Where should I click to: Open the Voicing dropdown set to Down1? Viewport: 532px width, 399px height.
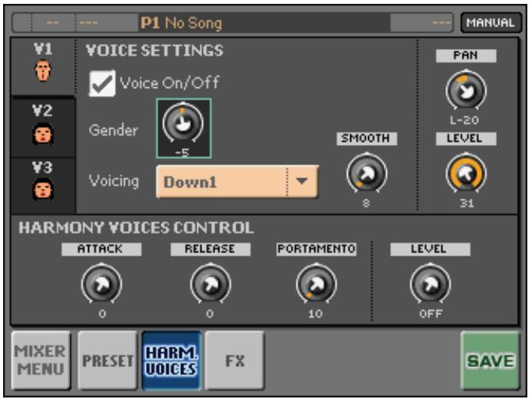(237, 182)
